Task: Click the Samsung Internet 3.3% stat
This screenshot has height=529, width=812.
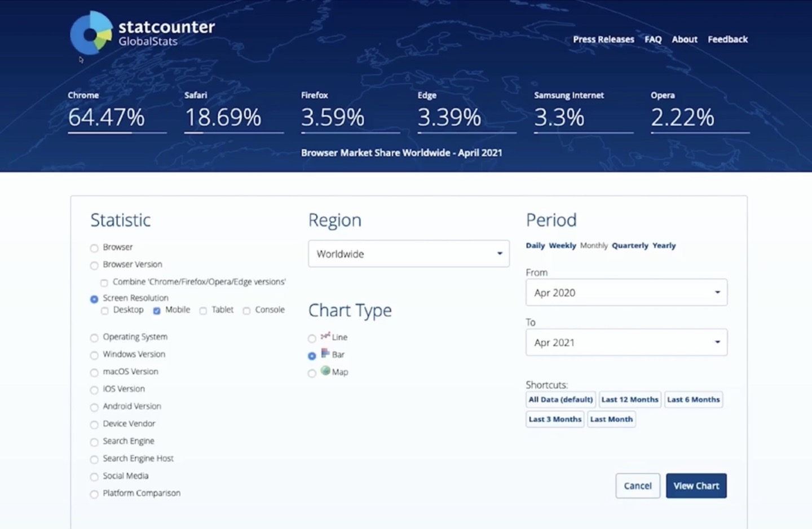Action: [584, 112]
